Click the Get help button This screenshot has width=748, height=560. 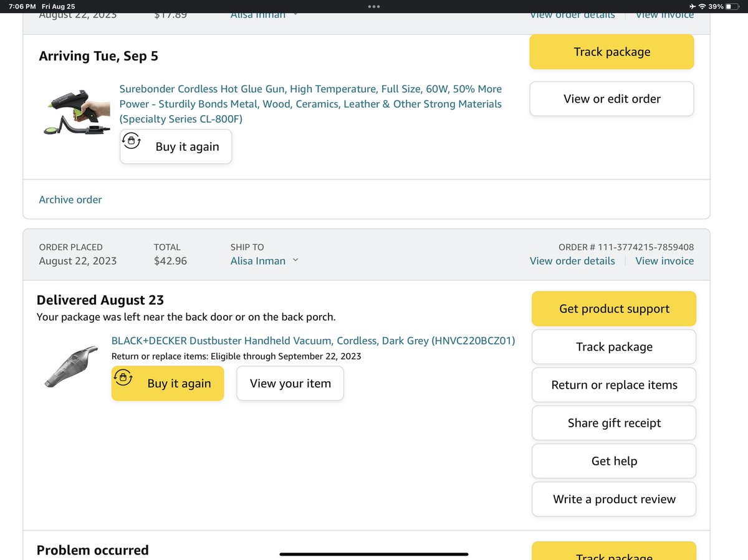[x=614, y=461]
